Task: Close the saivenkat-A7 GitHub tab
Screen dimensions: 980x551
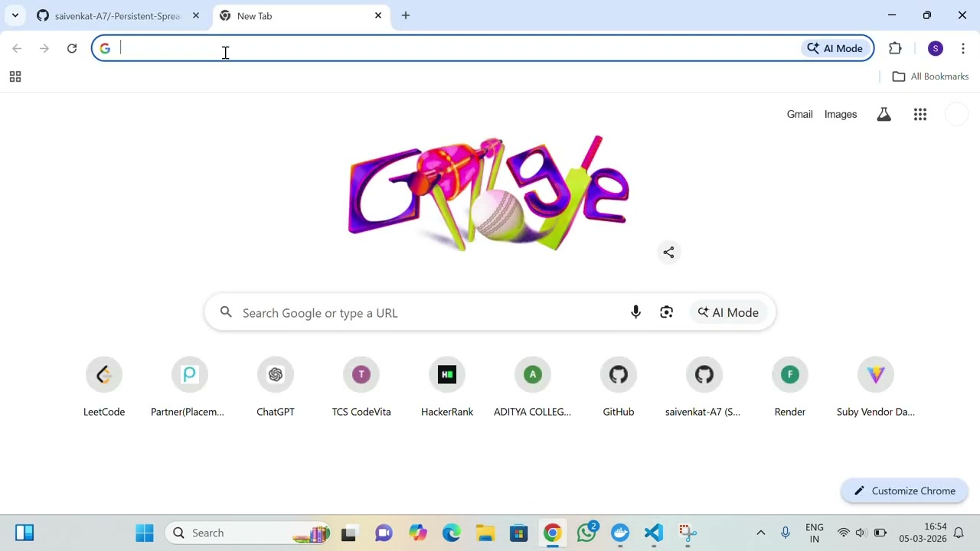Action: click(196, 15)
